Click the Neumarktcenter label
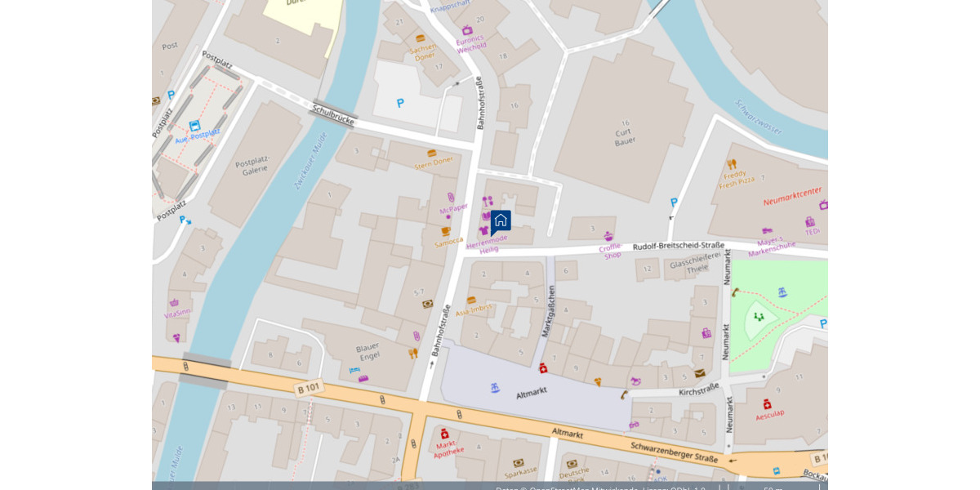 pos(792,198)
